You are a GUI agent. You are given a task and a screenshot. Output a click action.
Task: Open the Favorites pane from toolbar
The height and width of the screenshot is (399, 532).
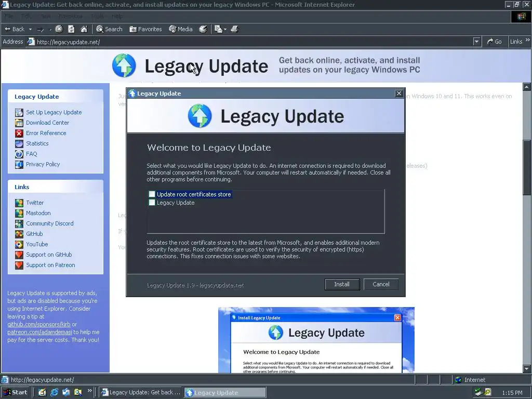coord(145,29)
